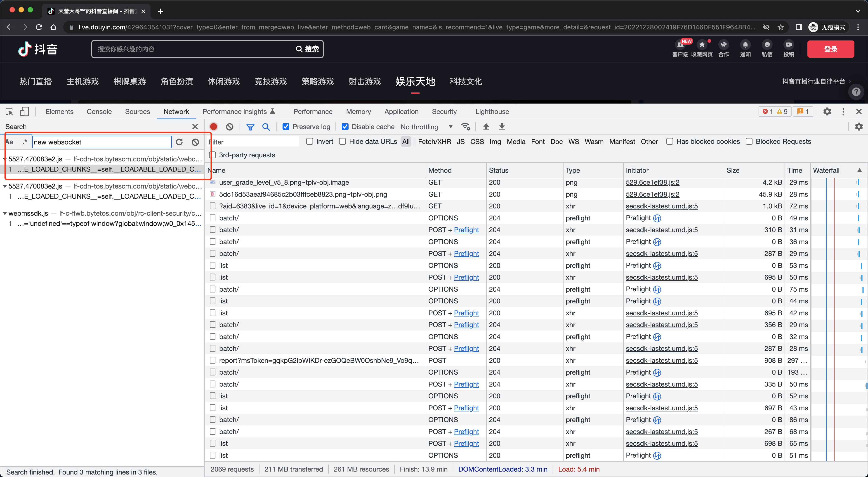Filter requests by WS type
This screenshot has height=477, width=868.
(573, 142)
